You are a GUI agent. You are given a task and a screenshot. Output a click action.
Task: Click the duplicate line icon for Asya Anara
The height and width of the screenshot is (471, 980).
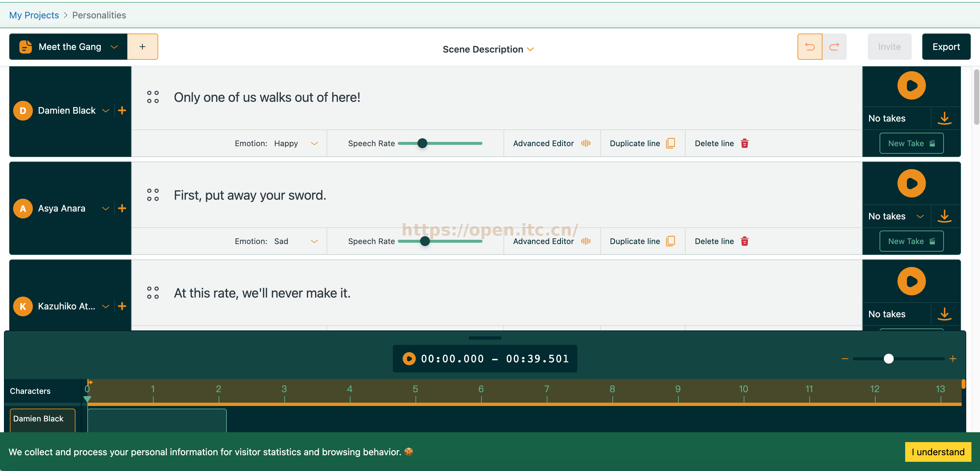671,241
